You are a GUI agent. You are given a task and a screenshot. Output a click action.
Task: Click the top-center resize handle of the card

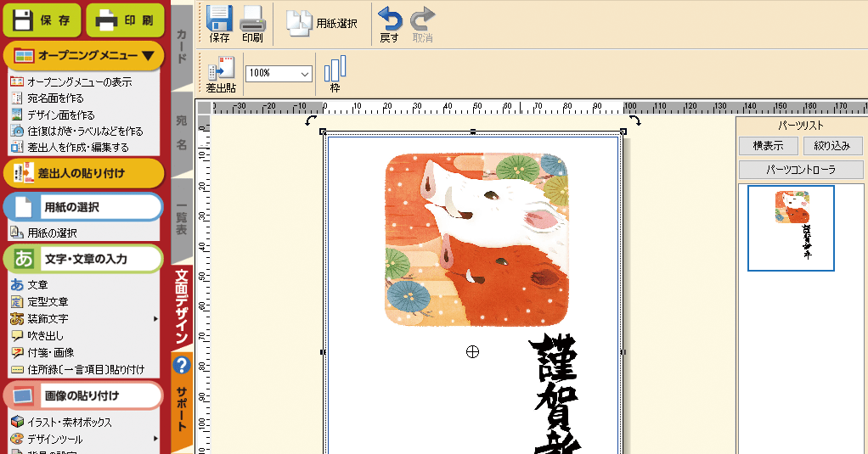coord(473,132)
